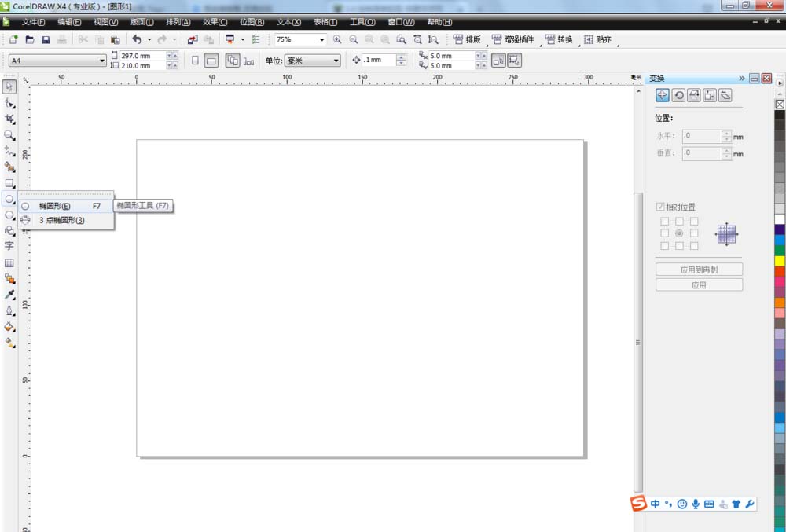Toggle the 相对位置 checkbox
The height and width of the screenshot is (532, 786).
click(x=661, y=207)
